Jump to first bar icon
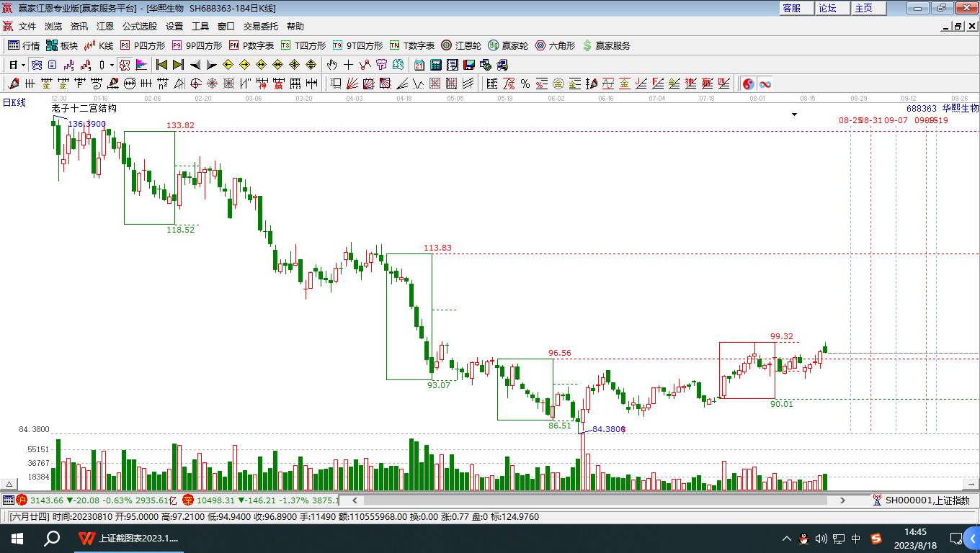The image size is (980, 553). coord(162,65)
